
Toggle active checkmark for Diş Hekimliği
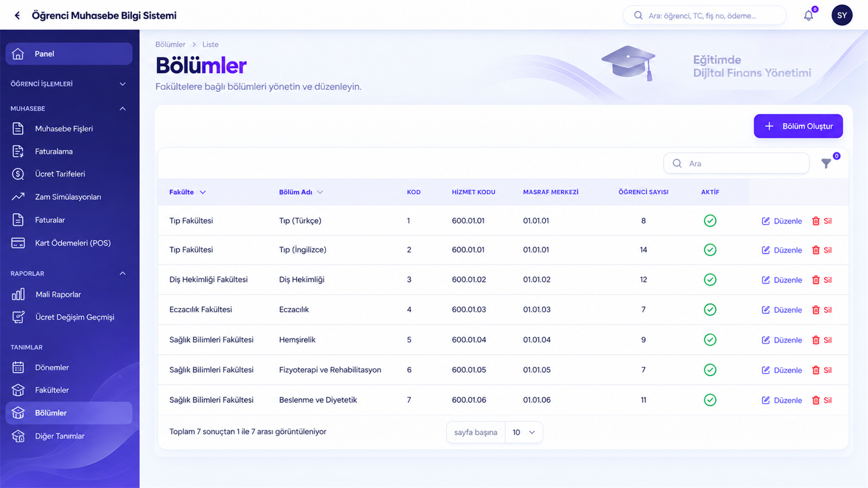tap(710, 280)
